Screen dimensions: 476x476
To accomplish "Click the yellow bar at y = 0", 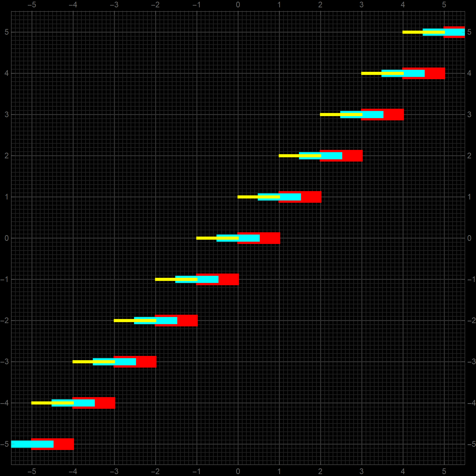I will click(x=206, y=238).
